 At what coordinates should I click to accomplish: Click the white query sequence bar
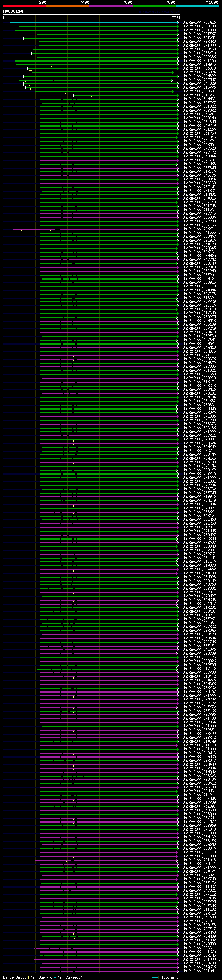[91, 14]
